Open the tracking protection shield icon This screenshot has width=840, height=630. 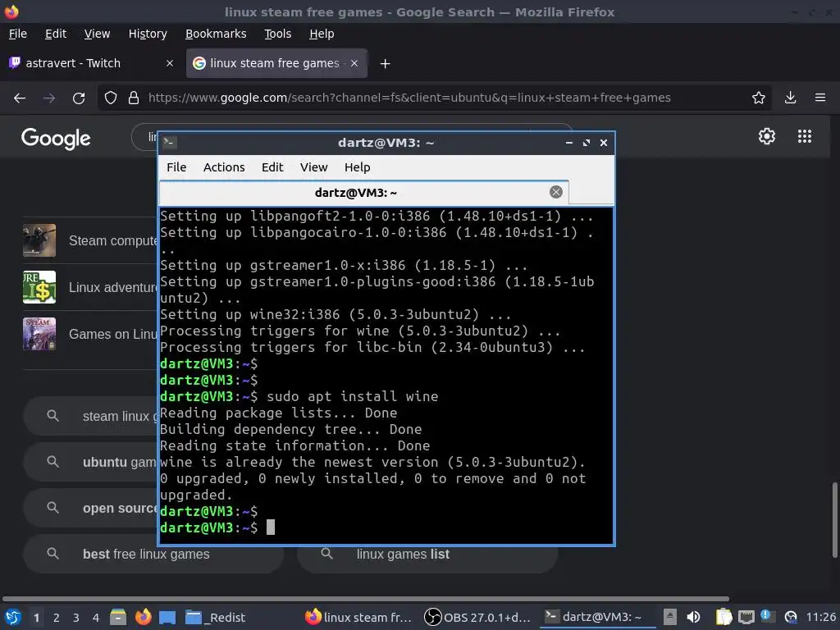click(111, 98)
